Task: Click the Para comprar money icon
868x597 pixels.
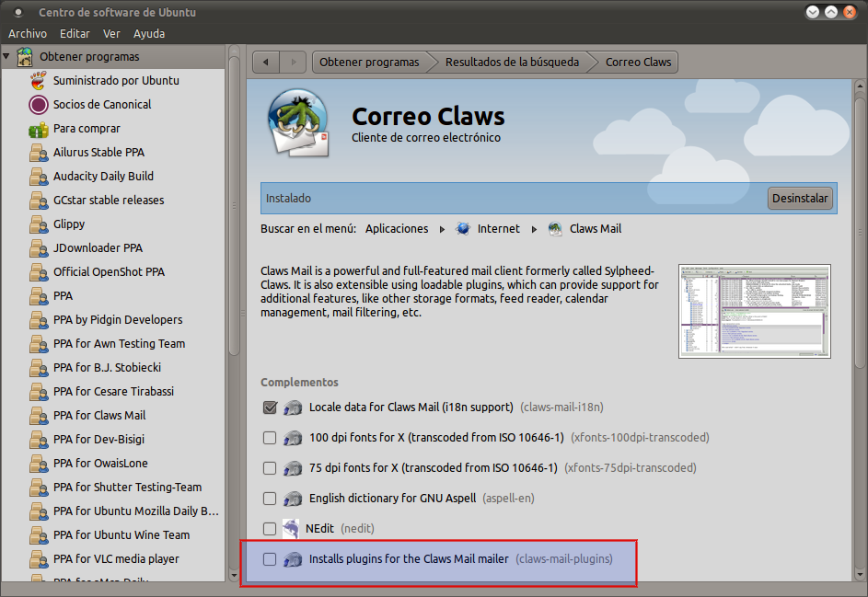Action: (x=38, y=129)
